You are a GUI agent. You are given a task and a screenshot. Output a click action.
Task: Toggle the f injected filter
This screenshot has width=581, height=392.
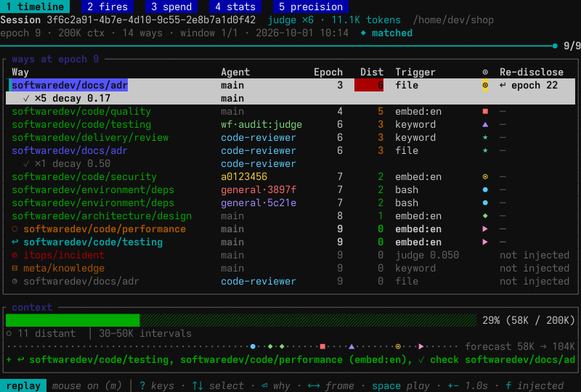coord(535,385)
